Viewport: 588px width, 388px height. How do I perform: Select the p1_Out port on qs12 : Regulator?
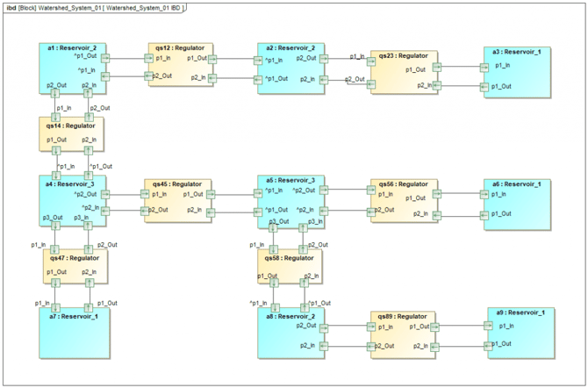tap(212, 59)
